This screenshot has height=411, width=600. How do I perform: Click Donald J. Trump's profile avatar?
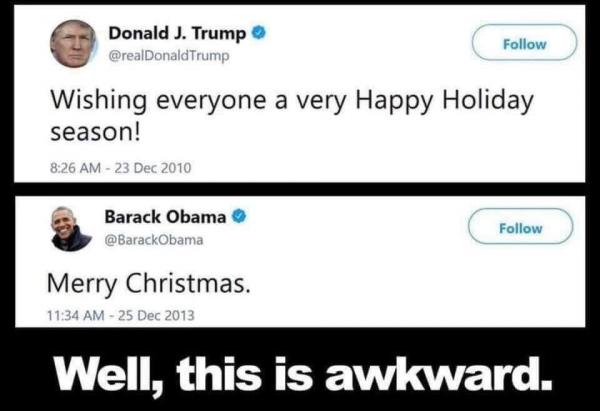coord(73,44)
